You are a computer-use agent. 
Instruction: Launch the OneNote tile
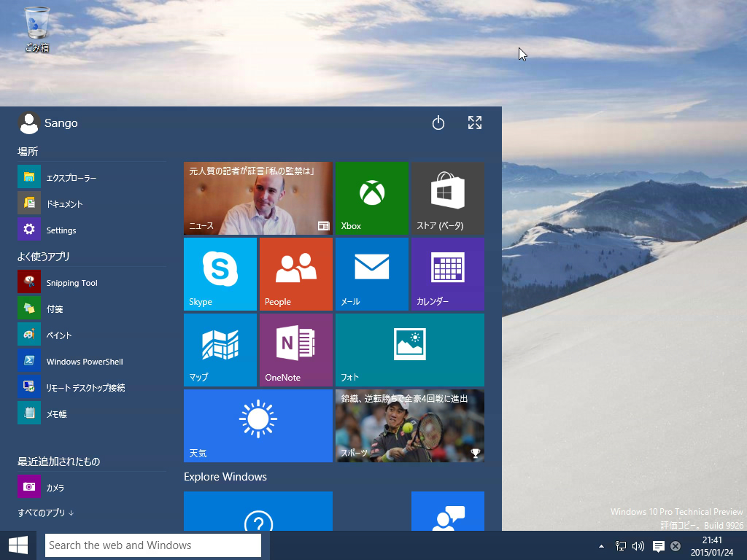pyautogui.click(x=296, y=350)
